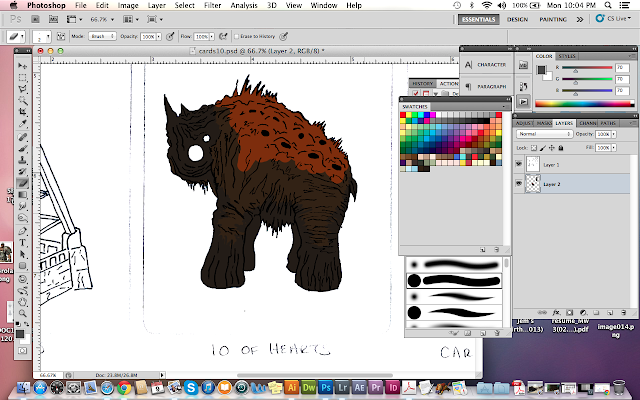Select the Zoom tool in toolbox

[x=22, y=313]
